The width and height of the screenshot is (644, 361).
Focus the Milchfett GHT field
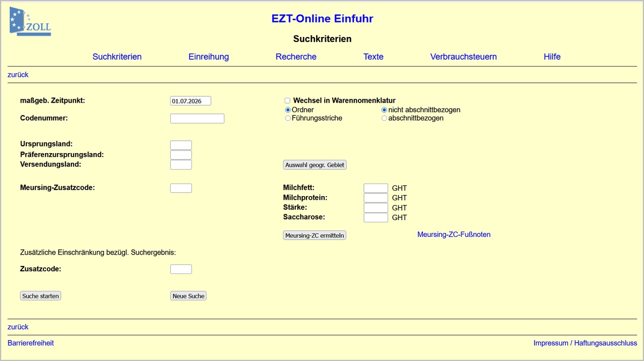click(x=376, y=188)
